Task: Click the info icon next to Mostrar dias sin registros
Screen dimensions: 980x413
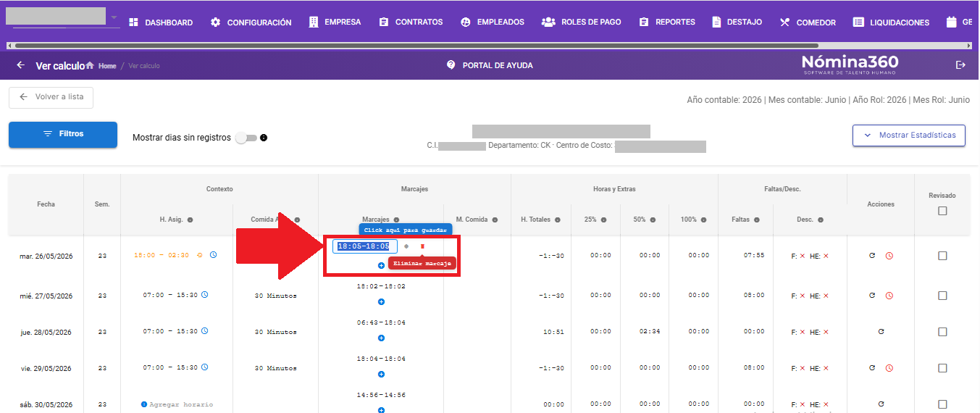Action: [x=264, y=138]
